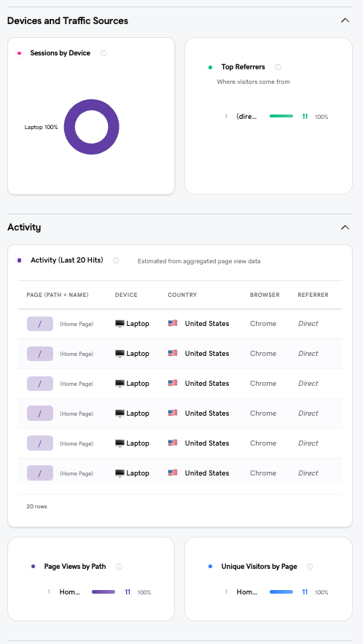Click the laptop device icon in first row

pyautogui.click(x=120, y=324)
